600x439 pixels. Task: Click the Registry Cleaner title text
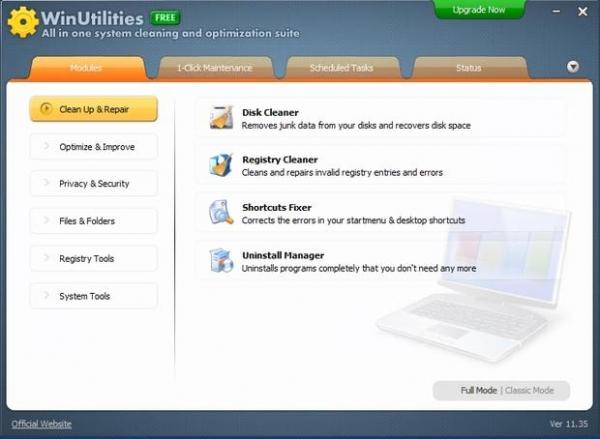pyautogui.click(x=280, y=160)
